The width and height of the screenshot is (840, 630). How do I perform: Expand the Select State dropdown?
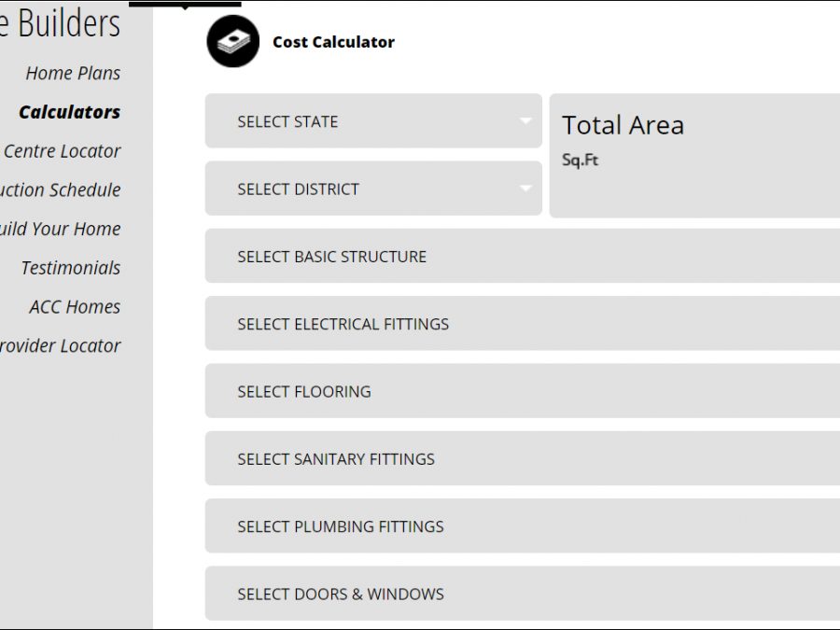[373, 121]
